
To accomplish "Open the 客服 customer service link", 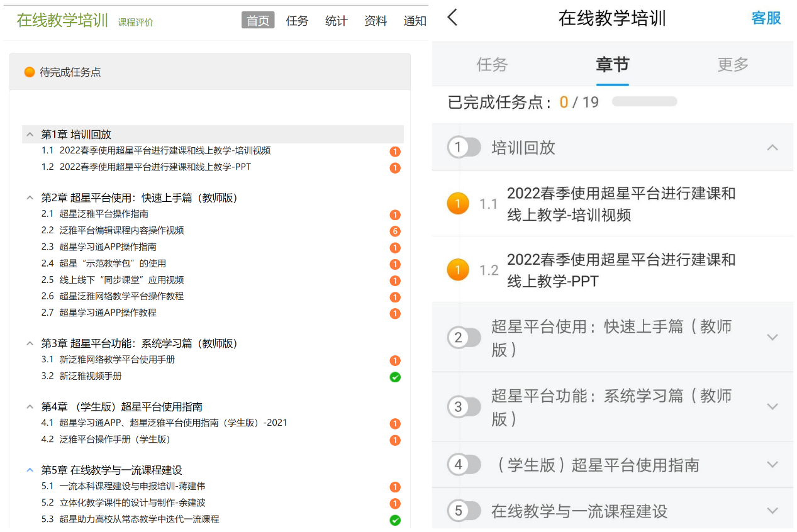I will point(766,18).
